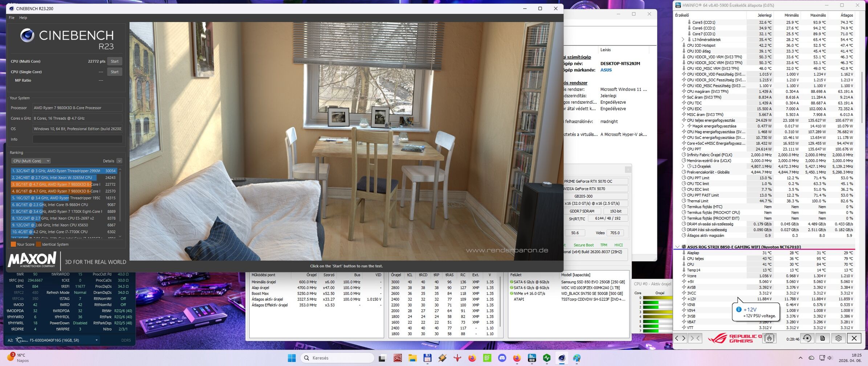
Task: Start the CPU Single Core test
Action: click(114, 72)
